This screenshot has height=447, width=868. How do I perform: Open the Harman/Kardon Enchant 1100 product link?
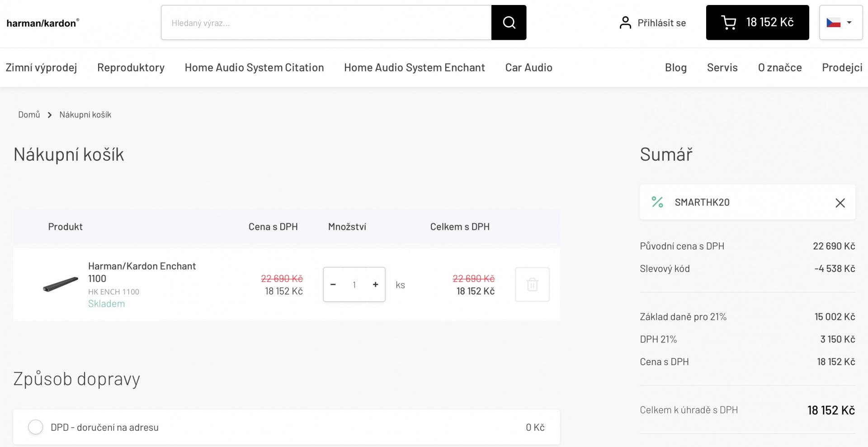[x=142, y=272]
